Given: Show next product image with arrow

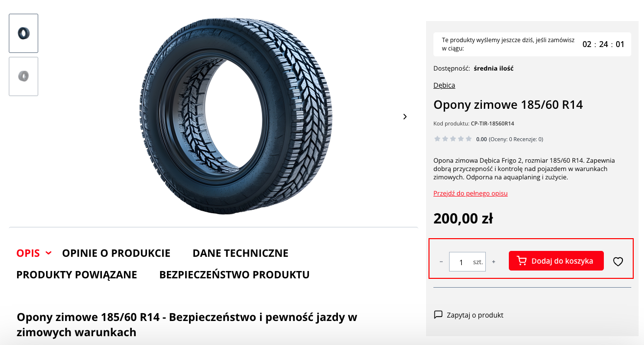Looking at the screenshot, I should tap(405, 117).
